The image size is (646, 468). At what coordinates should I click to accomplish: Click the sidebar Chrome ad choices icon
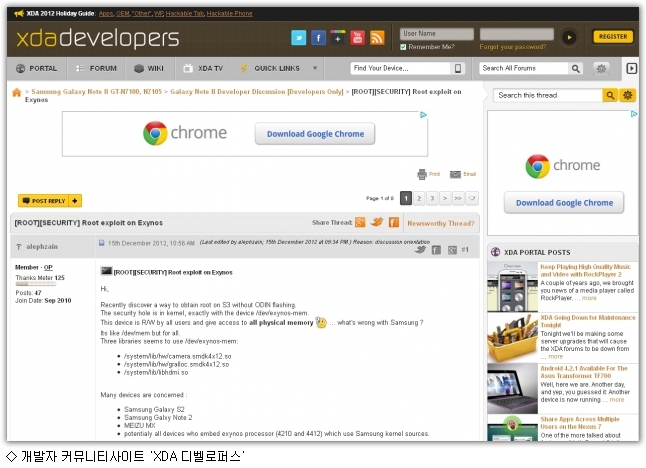pos(634,114)
